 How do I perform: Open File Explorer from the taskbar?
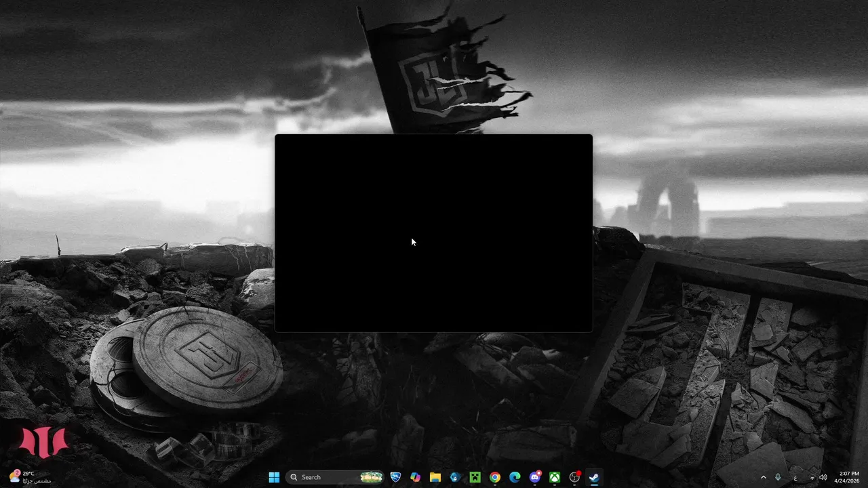[x=435, y=477]
